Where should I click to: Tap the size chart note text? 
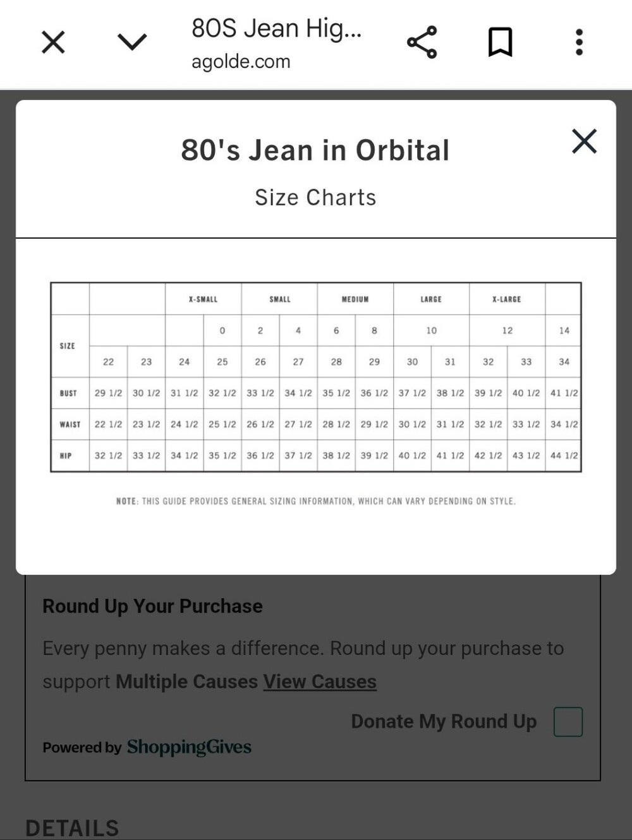316,501
